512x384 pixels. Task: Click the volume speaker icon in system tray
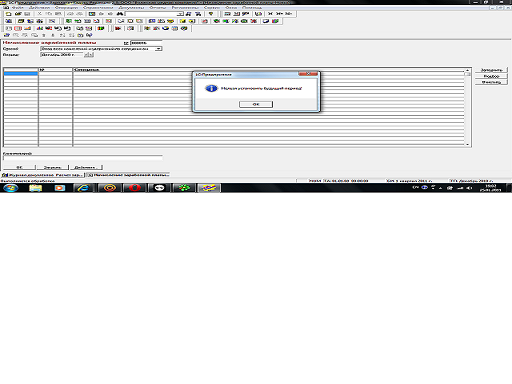pyautogui.click(x=469, y=188)
